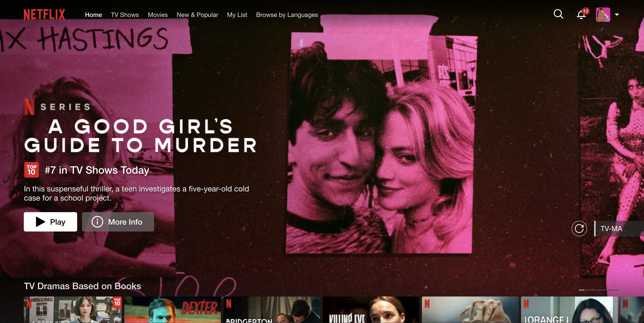Open New & Popular
644x323 pixels.
tap(197, 15)
